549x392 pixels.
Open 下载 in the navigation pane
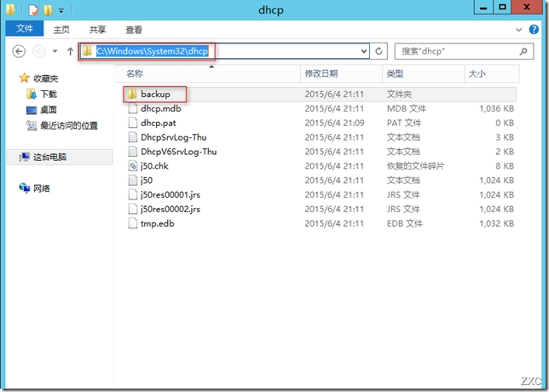click(x=49, y=94)
